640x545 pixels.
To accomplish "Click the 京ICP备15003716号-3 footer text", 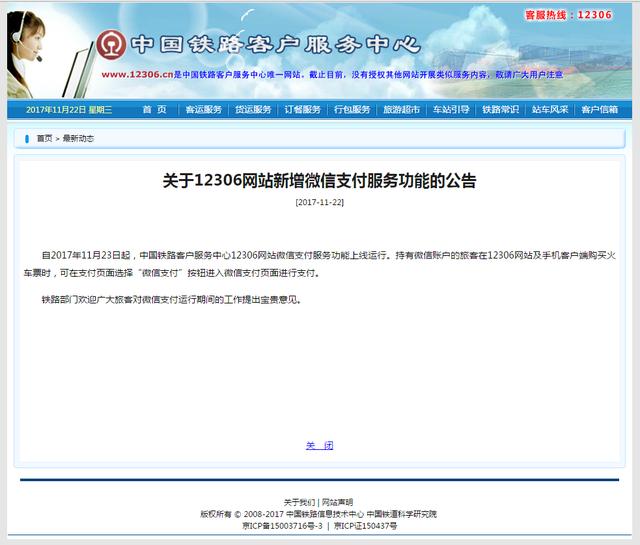I will (x=282, y=525).
